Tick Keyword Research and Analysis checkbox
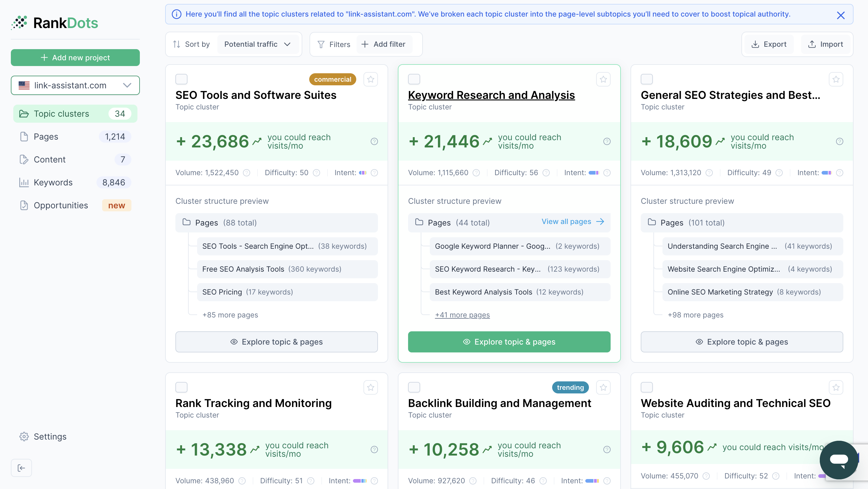The height and width of the screenshot is (489, 868). pos(414,79)
